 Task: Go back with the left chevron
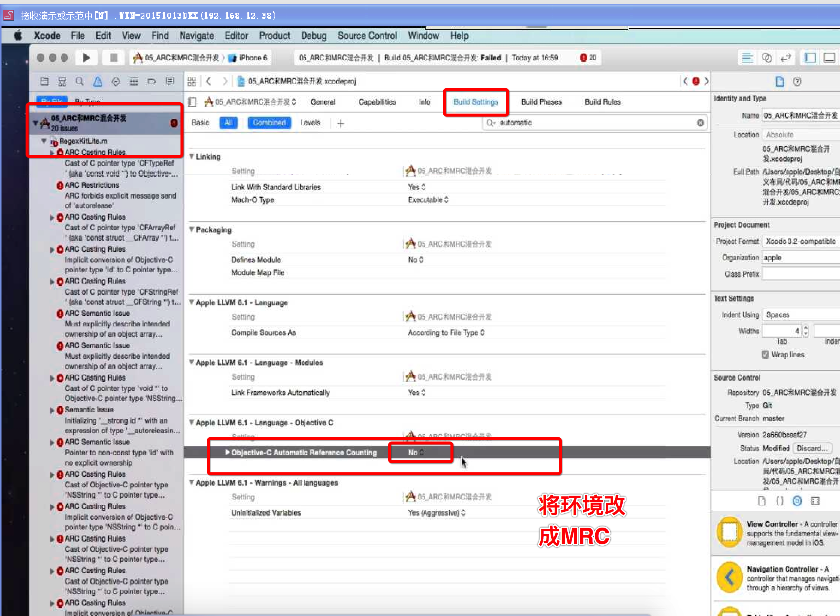209,81
